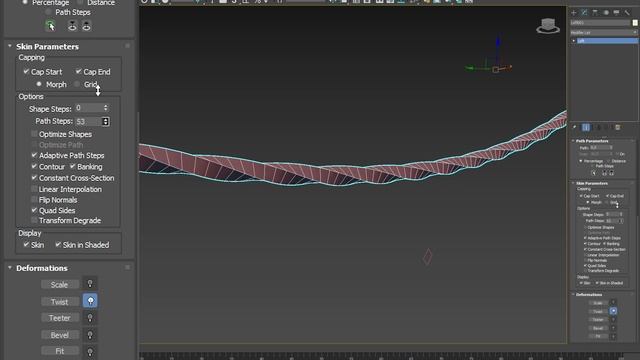Open the Modify command panel tab

(584, 13)
